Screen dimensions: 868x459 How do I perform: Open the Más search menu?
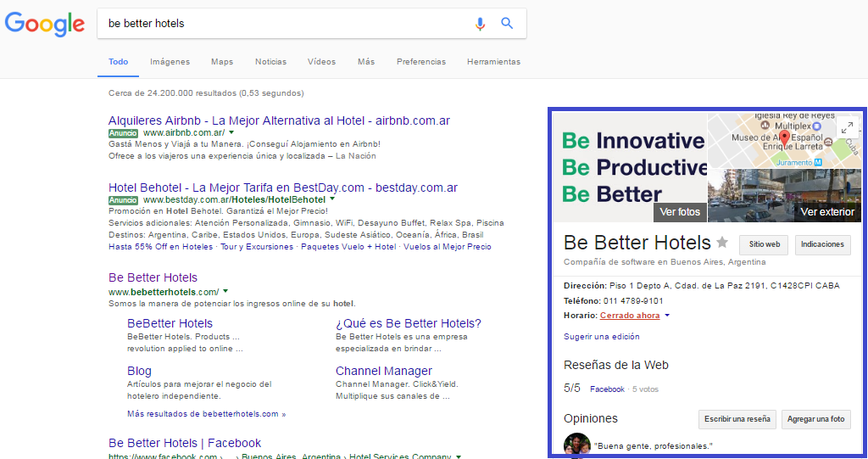coord(366,62)
